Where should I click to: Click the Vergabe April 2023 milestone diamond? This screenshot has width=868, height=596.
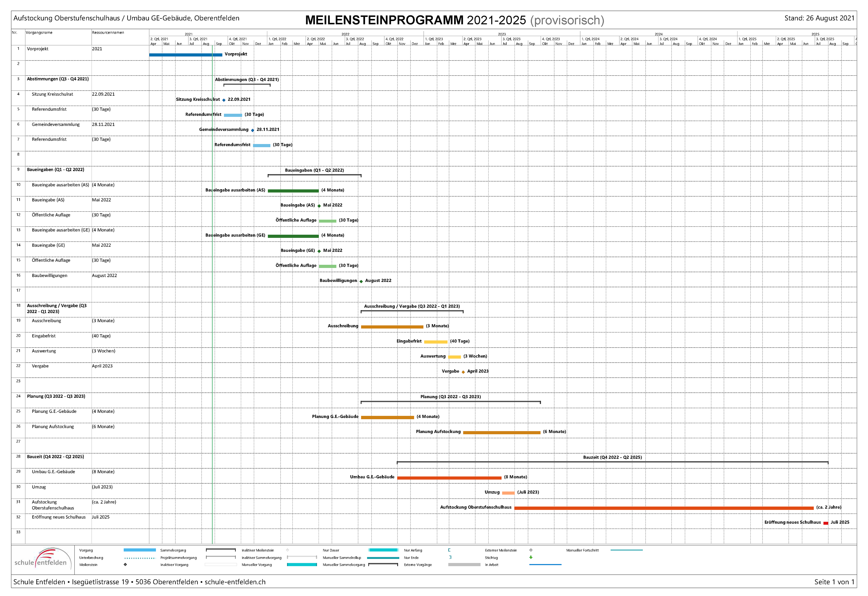(x=463, y=372)
